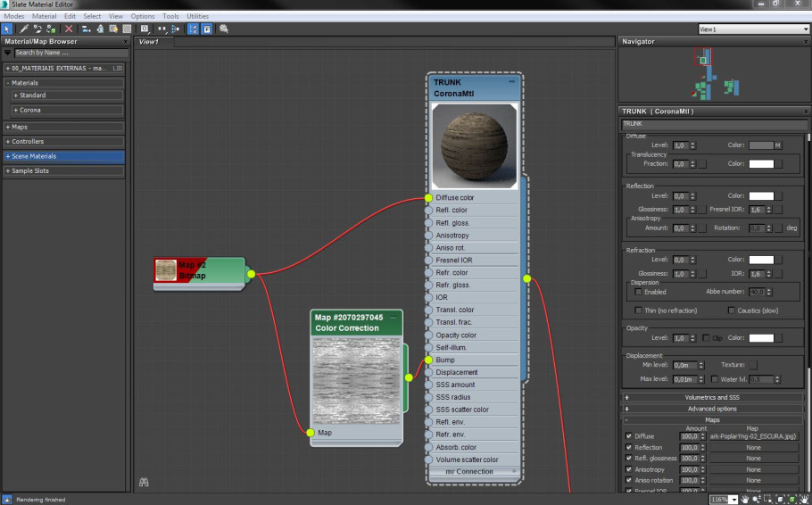Toggle Water lvl. checkbox under Displacement
812x505 pixels.
coord(715,379)
